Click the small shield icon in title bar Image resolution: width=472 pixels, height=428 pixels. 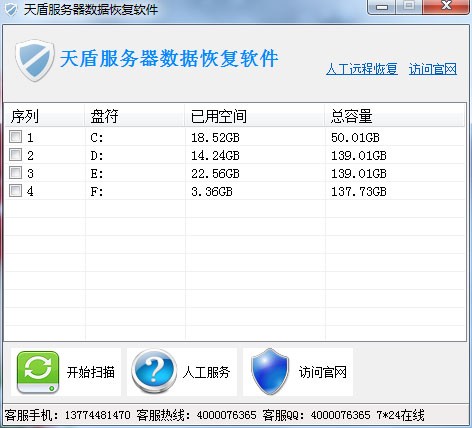point(11,9)
